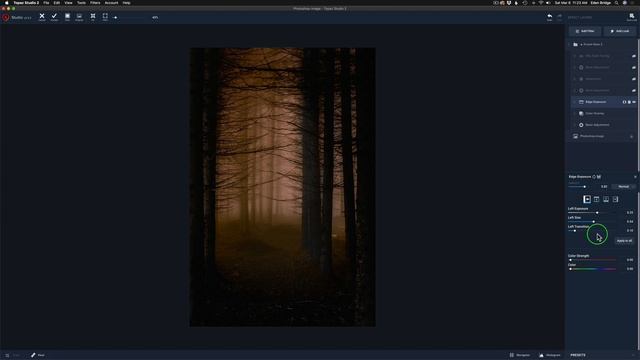Select the left edge icon in Edge Exposure
This screenshot has height=360, width=640.
click(x=587, y=199)
